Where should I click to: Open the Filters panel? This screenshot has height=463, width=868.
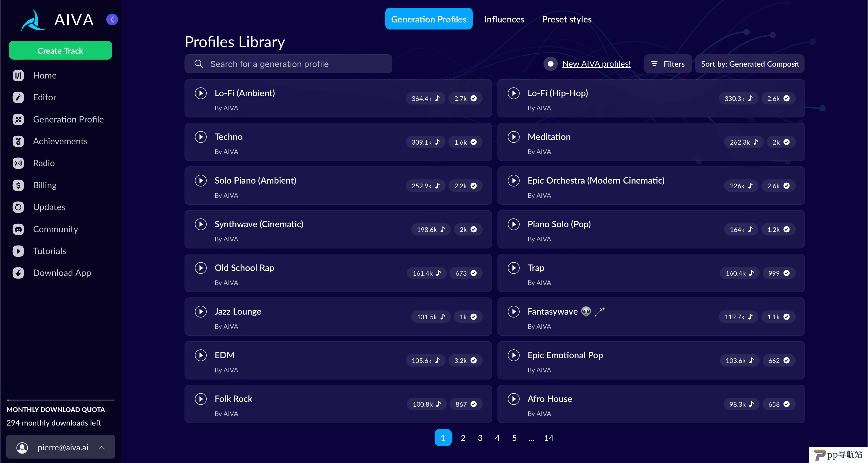tap(668, 64)
